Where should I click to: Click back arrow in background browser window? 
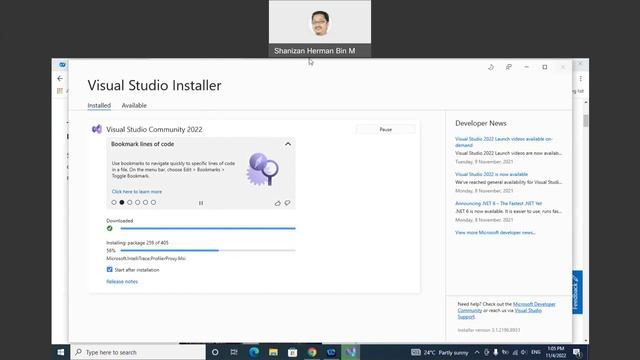pyautogui.click(x=60, y=78)
